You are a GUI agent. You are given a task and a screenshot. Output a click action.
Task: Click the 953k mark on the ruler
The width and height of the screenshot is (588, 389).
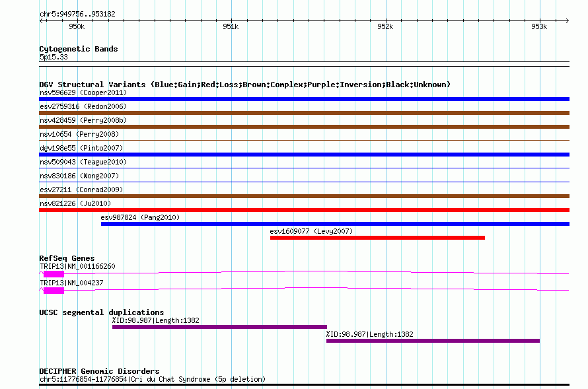tap(540, 26)
